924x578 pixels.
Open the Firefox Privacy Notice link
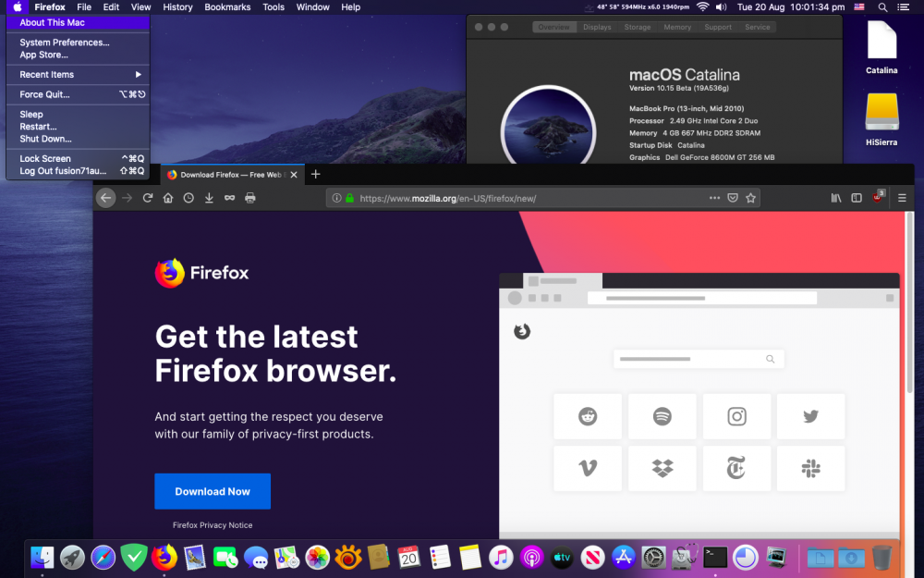pos(213,525)
